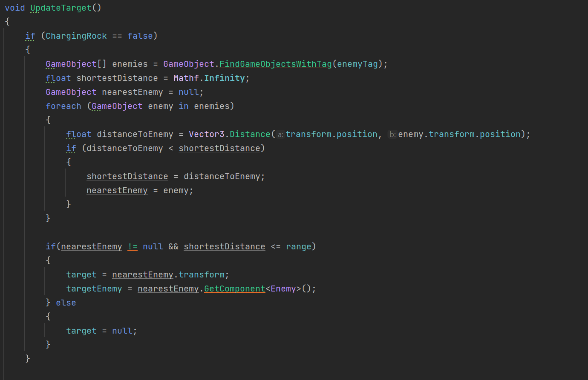This screenshot has width=588, height=380.
Task: Click the foreach keyword
Action: 63,106
